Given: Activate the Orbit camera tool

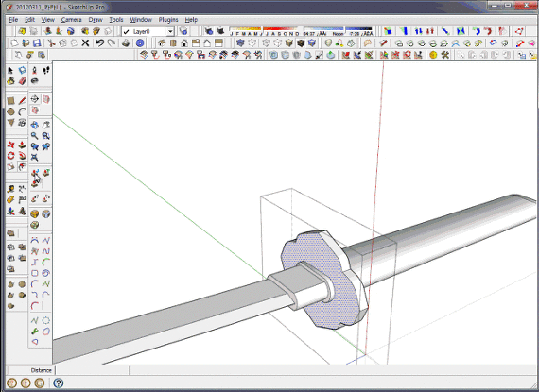Looking at the screenshot, I should click(x=34, y=125).
